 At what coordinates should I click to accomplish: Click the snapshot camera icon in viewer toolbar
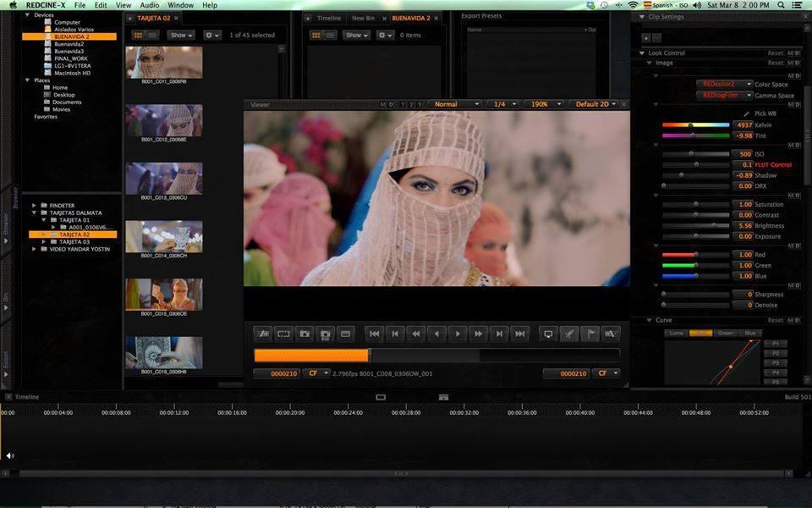(x=304, y=334)
